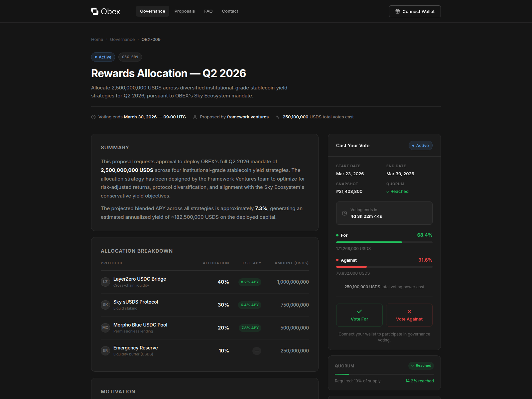
Task: Click the countdown clock icon in vote panel
Action: click(344, 213)
